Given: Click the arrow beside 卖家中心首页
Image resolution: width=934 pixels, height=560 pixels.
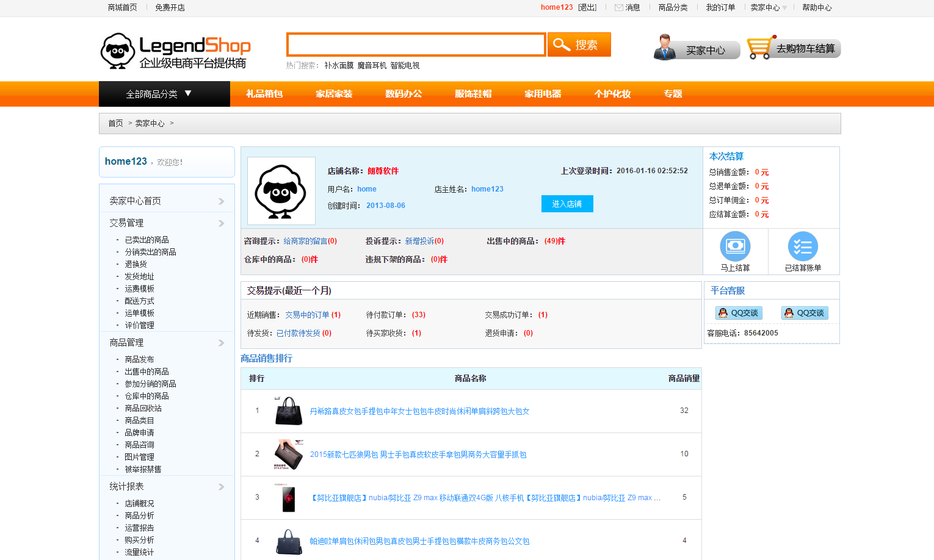Looking at the screenshot, I should [x=221, y=201].
